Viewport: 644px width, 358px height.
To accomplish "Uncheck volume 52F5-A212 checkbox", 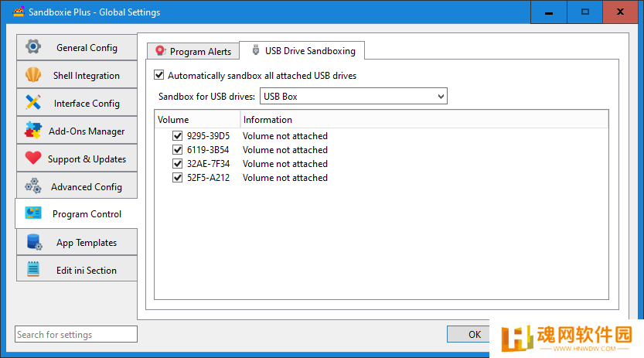I will [178, 178].
